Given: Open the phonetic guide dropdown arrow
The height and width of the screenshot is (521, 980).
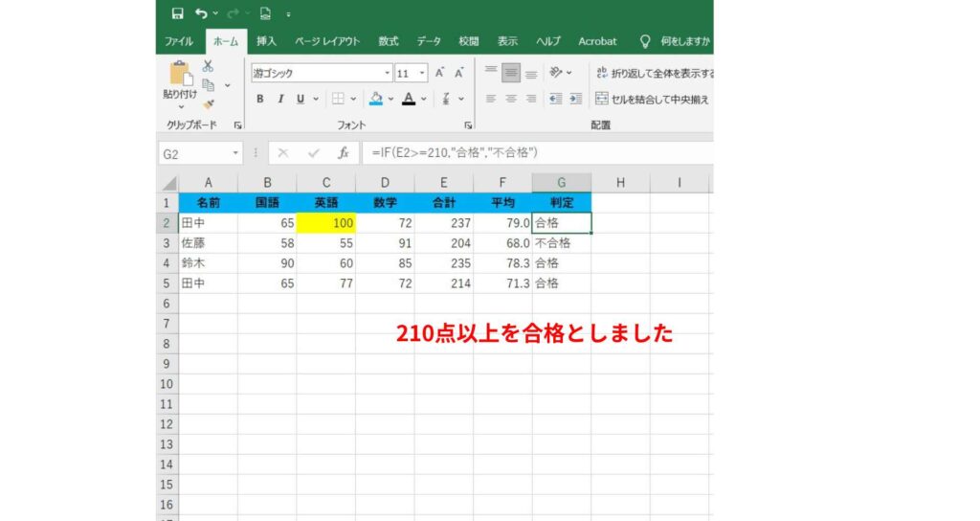Looking at the screenshot, I should [461, 99].
